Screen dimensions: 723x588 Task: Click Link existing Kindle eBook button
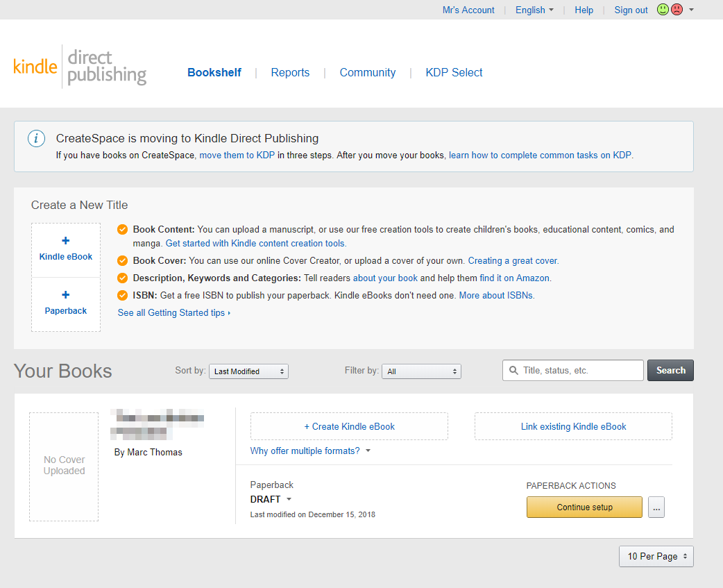coord(573,426)
